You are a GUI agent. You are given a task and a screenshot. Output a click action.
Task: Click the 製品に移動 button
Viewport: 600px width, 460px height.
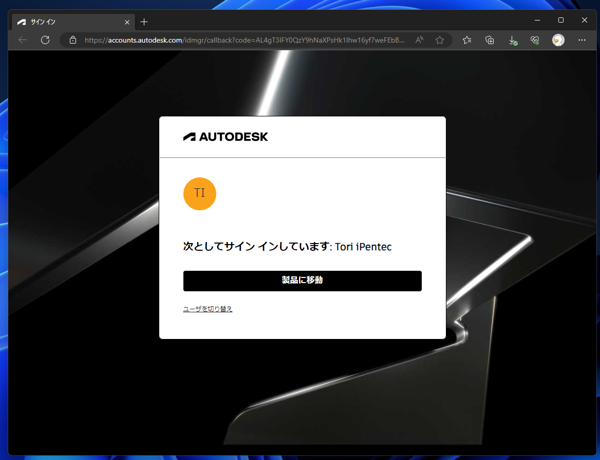302,281
